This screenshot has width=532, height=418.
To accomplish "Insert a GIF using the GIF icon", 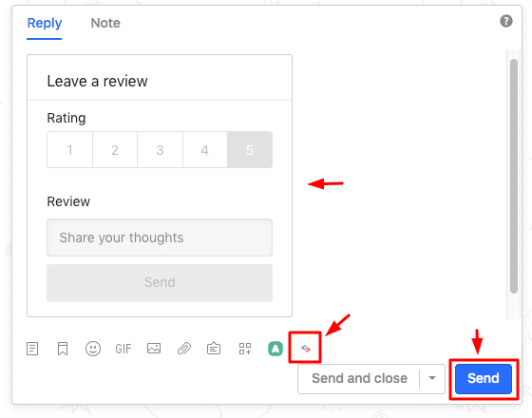I will tap(123, 349).
